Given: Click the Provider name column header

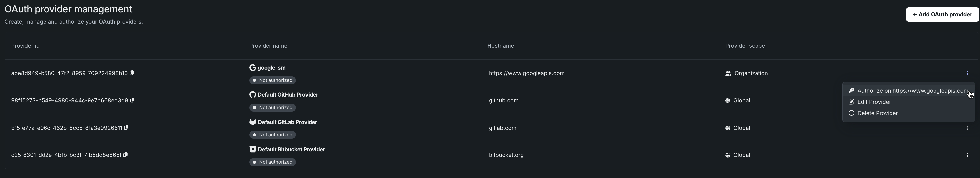Looking at the screenshot, I should pyautogui.click(x=268, y=46).
